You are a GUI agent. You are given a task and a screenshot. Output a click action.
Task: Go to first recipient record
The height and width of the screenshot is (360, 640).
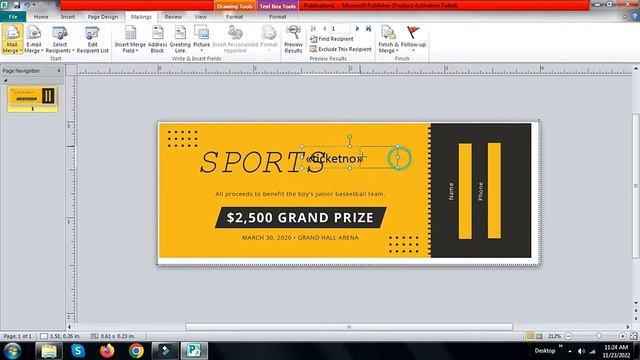tap(313, 29)
